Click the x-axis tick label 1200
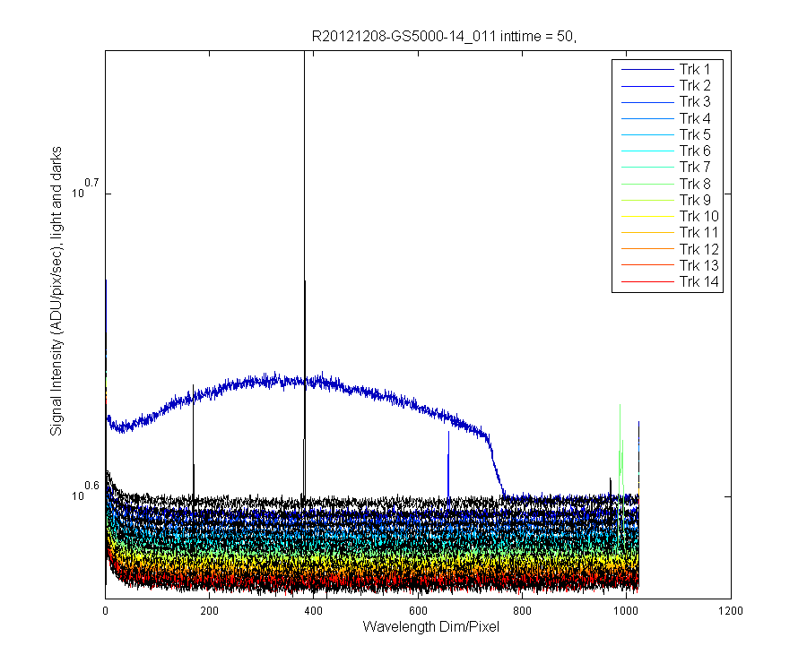Screen dimensions: 807x672 pos(731,611)
